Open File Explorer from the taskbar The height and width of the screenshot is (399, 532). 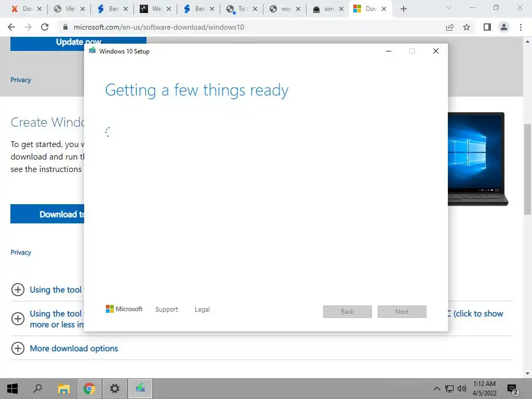coord(63,389)
